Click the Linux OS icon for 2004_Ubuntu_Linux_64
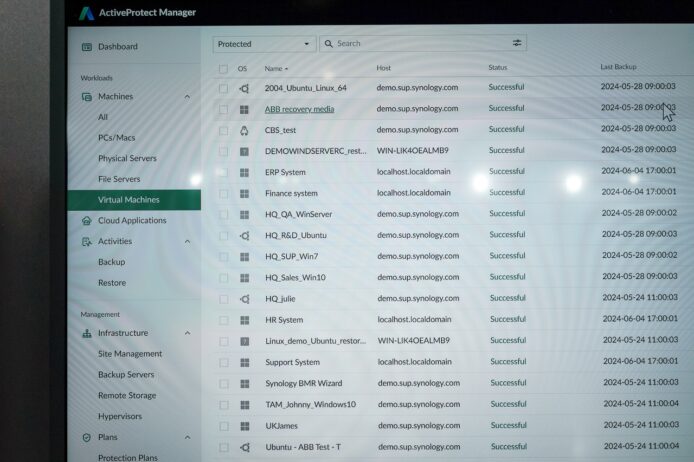The height and width of the screenshot is (462, 694). [x=244, y=88]
